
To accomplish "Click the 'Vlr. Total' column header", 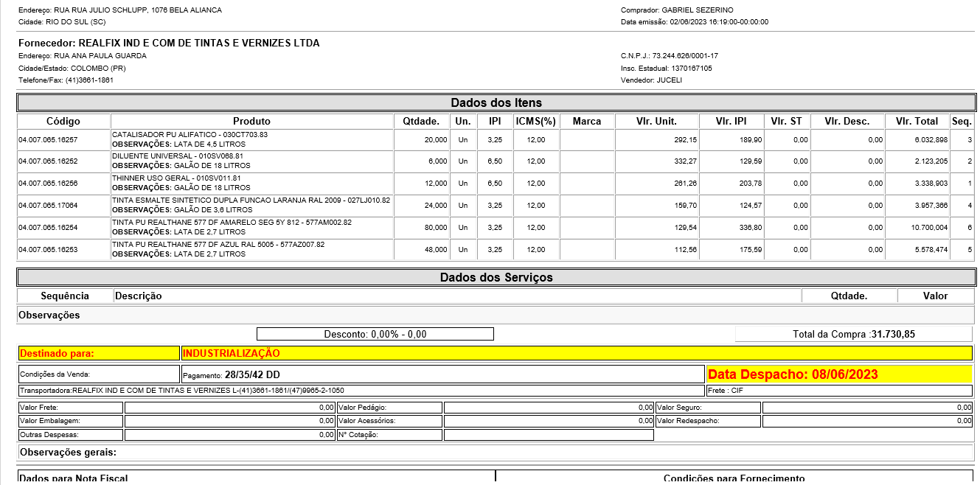I will pyautogui.click(x=917, y=121).
